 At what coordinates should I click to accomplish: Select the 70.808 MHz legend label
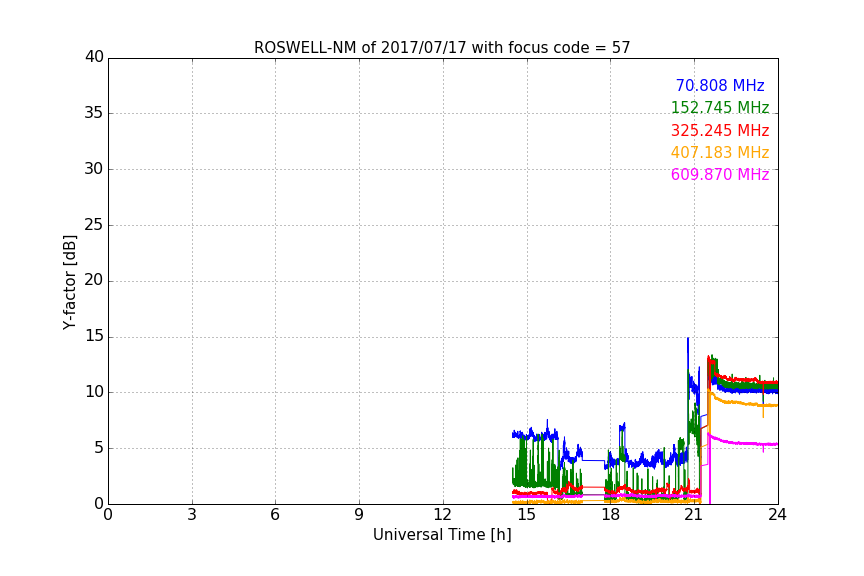[x=720, y=85]
